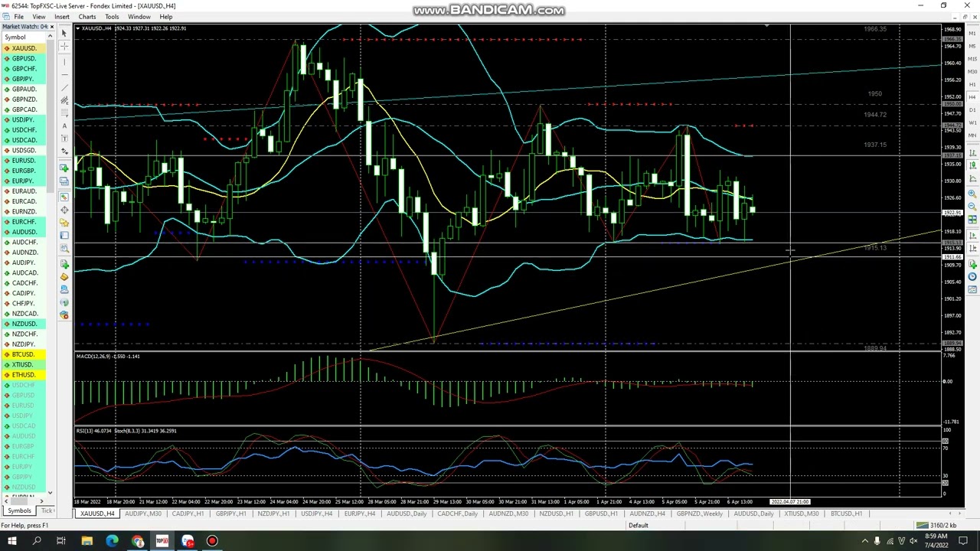The height and width of the screenshot is (551, 980).
Task: Select XAUUSD in Market Watch
Action: 24,48
